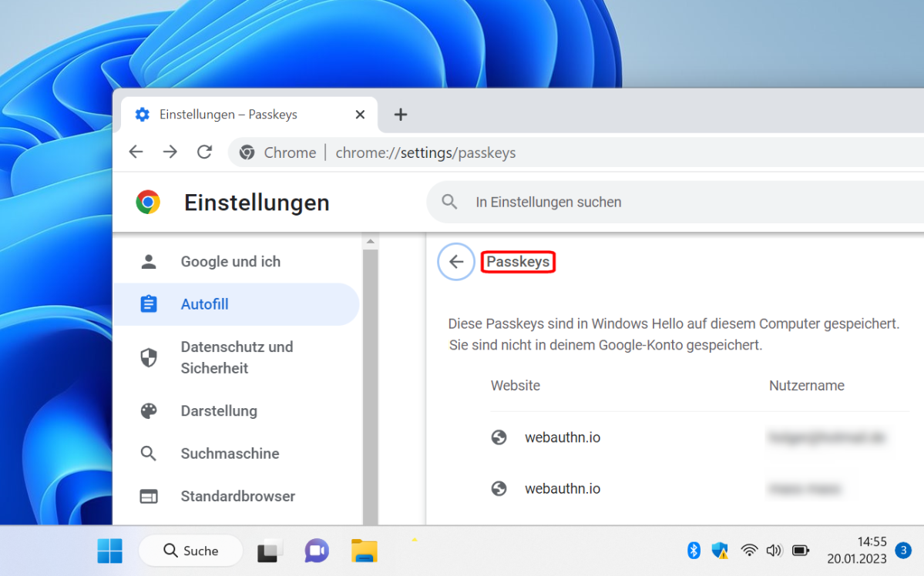The image size is (924, 576).
Task: Go back to the previous settings page from Passkeys
Action: click(456, 262)
